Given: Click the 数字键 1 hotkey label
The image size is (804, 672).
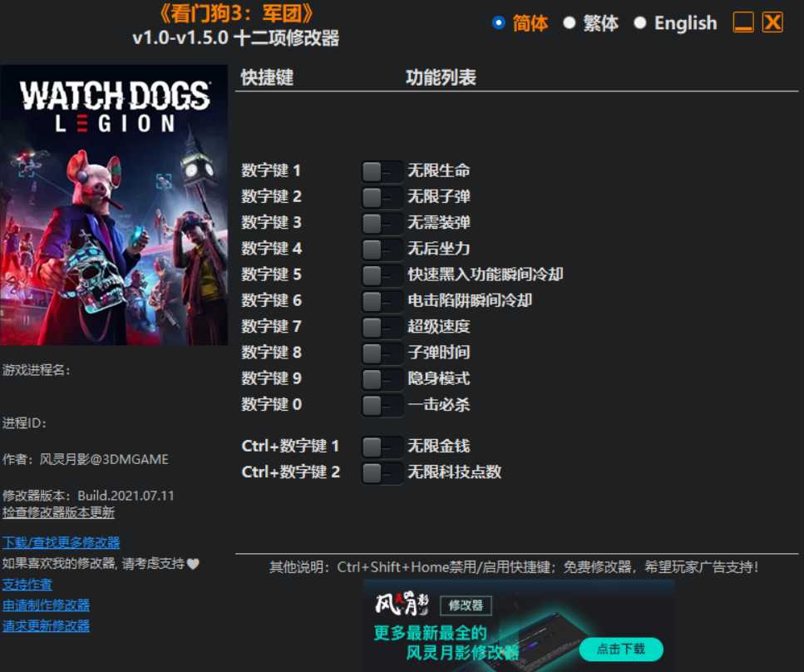Looking at the screenshot, I should (271, 170).
